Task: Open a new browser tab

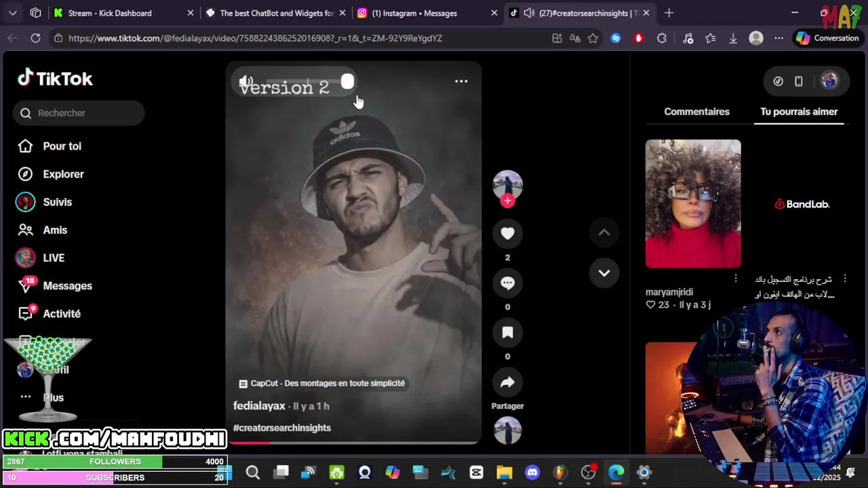Action: click(669, 13)
